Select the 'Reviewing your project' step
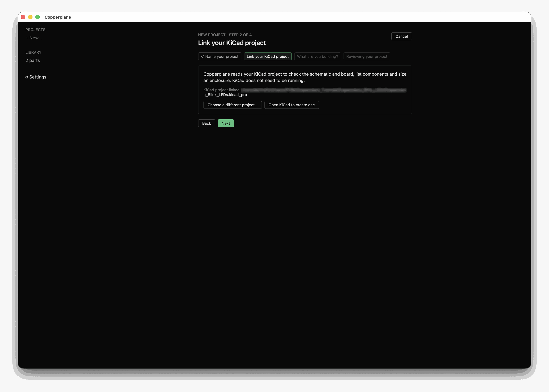549x392 pixels. (x=367, y=57)
